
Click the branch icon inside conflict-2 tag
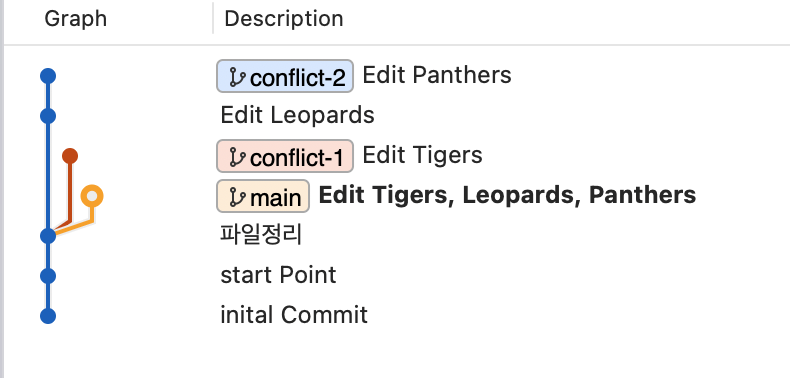coord(237,77)
